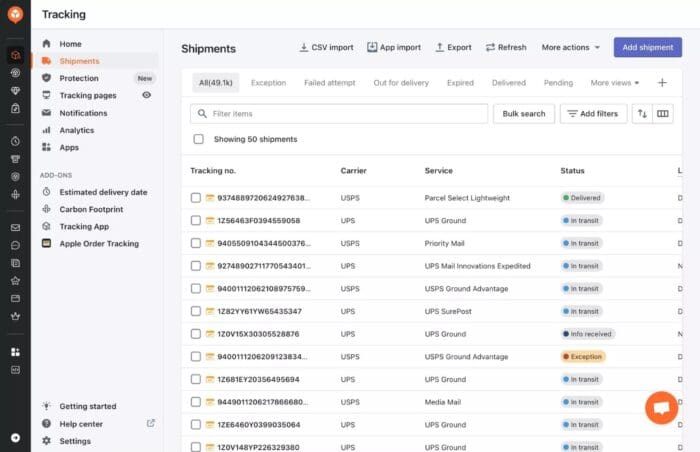Click the plus icon to add view

(x=662, y=83)
